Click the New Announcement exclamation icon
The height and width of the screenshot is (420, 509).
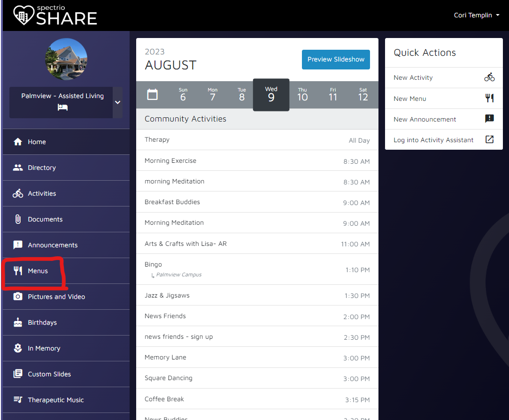(x=489, y=119)
